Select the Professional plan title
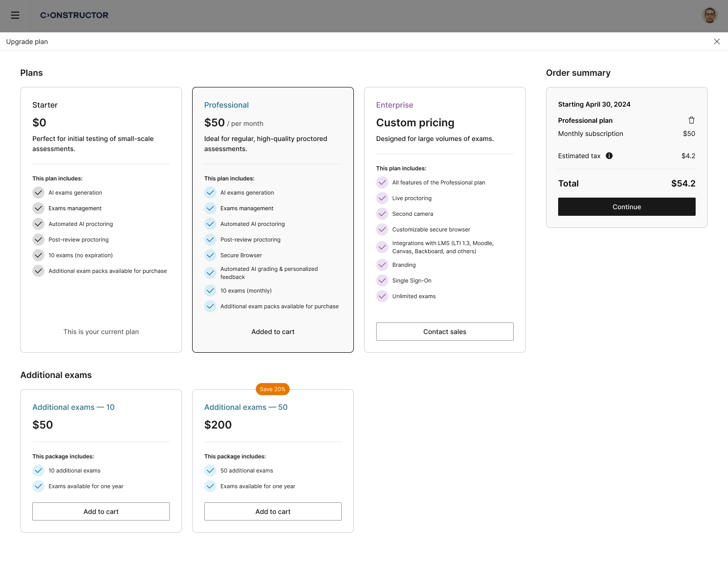The image size is (728, 565). click(226, 105)
